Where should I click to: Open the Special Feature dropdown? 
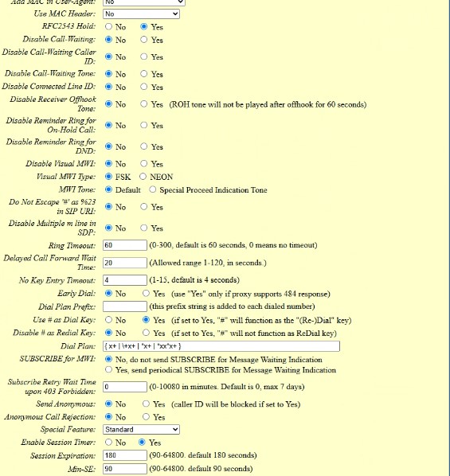141,429
